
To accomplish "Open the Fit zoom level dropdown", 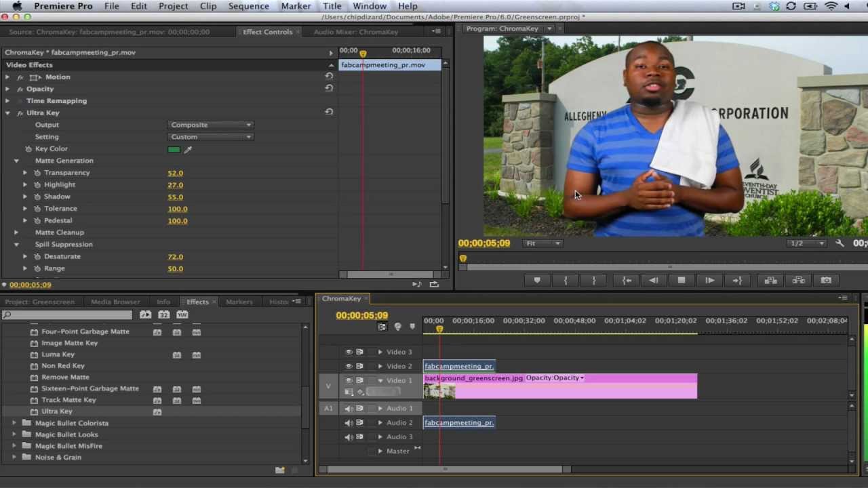I will (543, 243).
